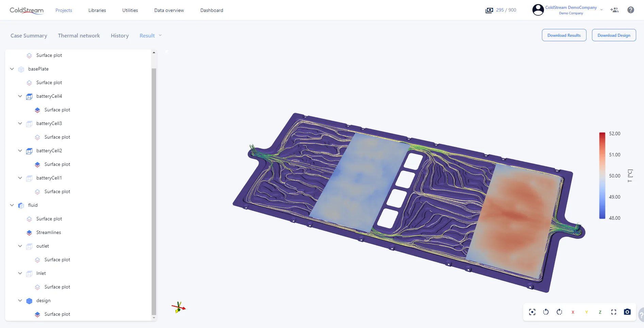Click the Download Design button

pyautogui.click(x=614, y=35)
